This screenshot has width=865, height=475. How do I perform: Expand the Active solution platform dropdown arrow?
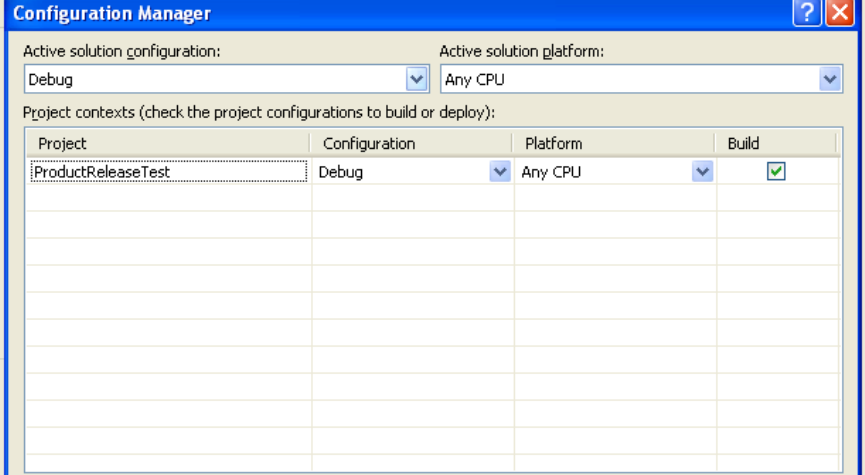(x=829, y=79)
